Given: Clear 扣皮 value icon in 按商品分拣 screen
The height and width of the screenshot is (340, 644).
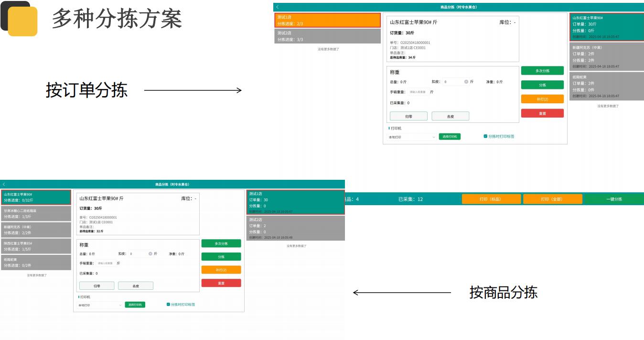Looking at the screenshot, I should tap(150, 254).
